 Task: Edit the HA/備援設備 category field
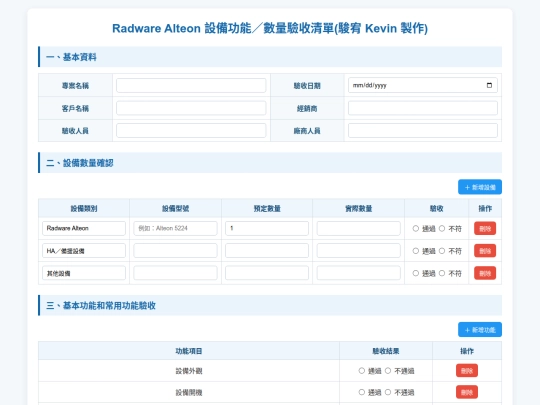[x=84, y=251]
